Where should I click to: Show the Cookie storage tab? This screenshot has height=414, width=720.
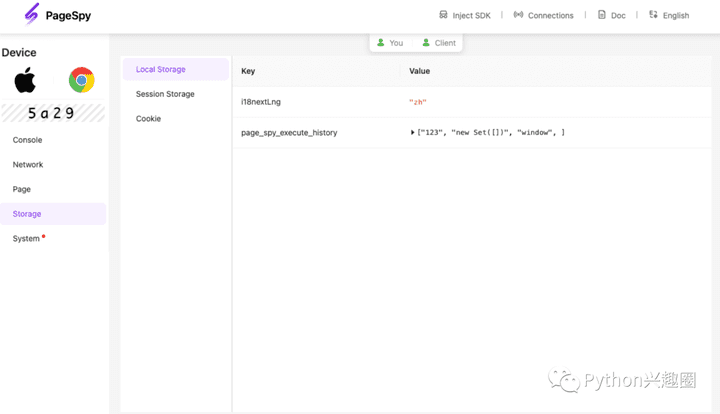pos(148,119)
